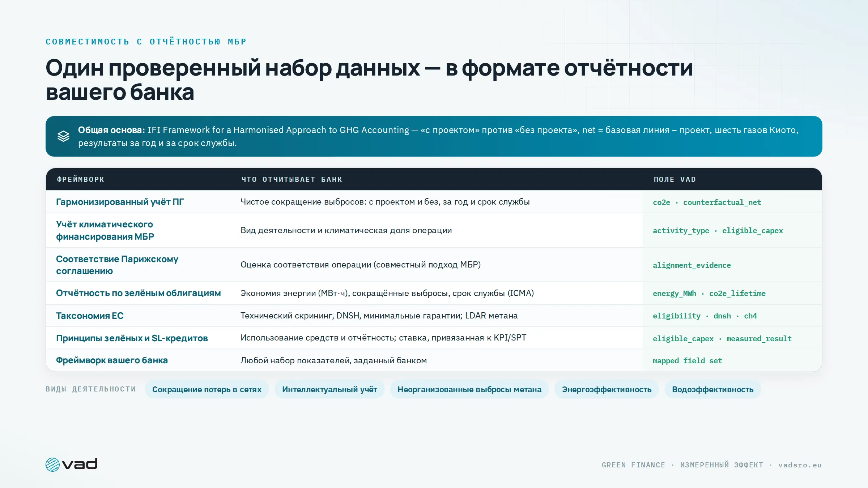Select the 'Энергоэффективность' chip

607,389
